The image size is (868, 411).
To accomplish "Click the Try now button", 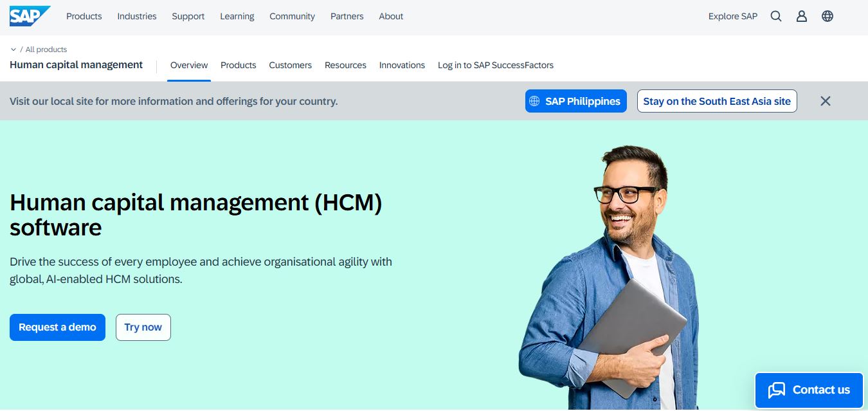I will [x=143, y=327].
